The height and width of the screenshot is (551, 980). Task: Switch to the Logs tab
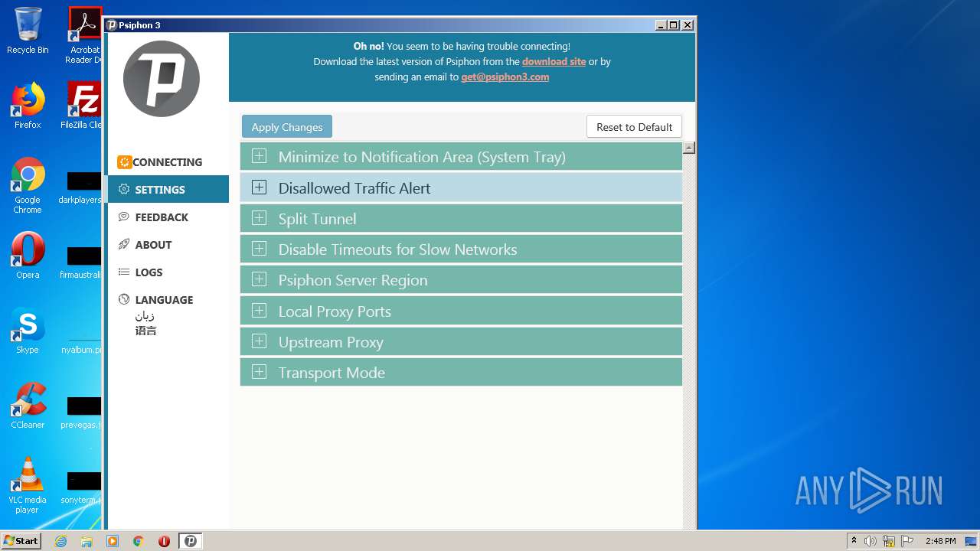(x=168, y=272)
